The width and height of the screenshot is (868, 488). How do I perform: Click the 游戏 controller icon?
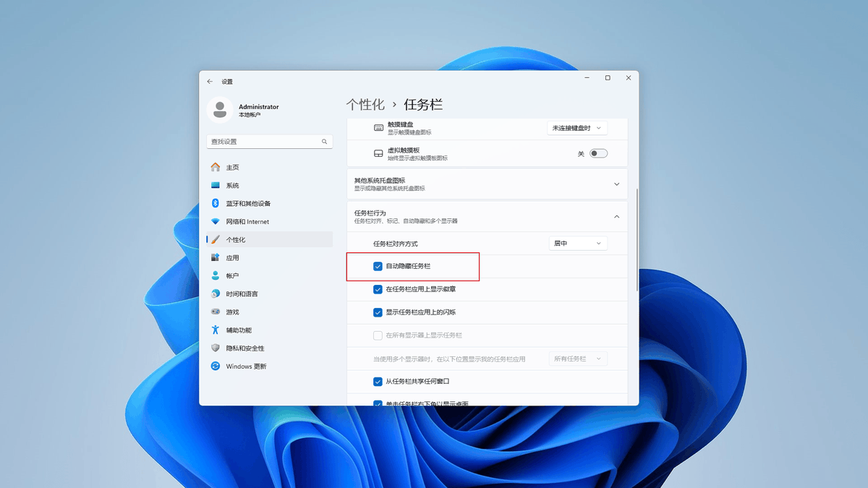point(216,312)
